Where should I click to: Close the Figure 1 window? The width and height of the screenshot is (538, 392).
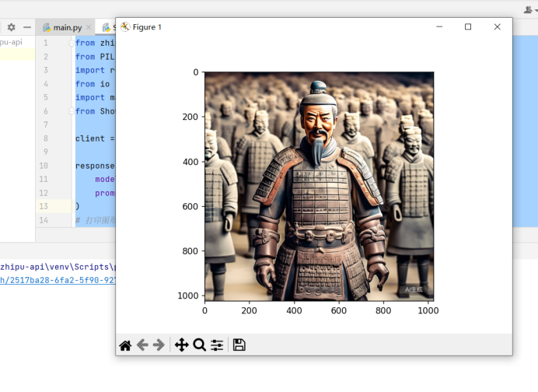(x=497, y=26)
